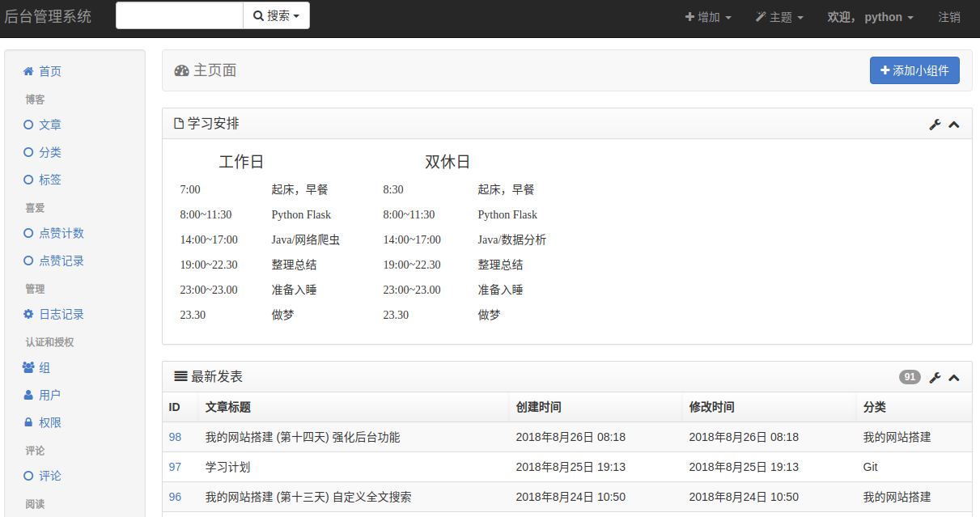Click the circle icon beside 评论
980x517 pixels.
click(28, 476)
